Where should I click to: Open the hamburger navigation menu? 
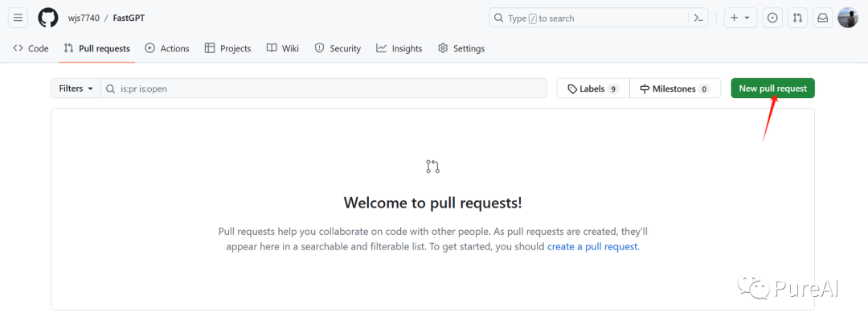(18, 18)
